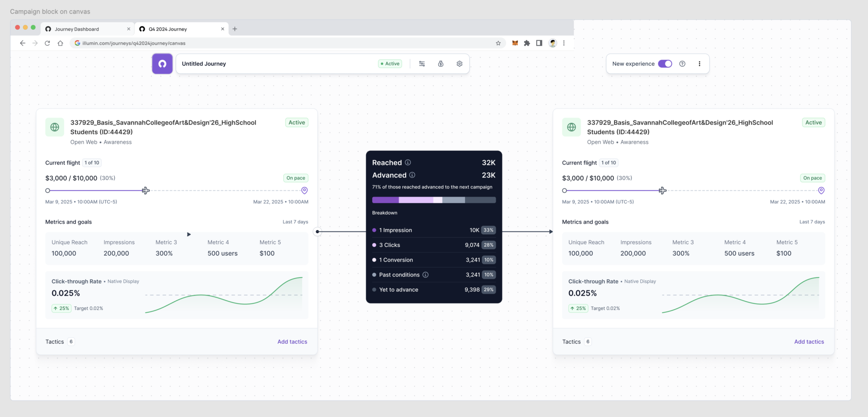Select the 1 Impression breakdown row

click(434, 230)
